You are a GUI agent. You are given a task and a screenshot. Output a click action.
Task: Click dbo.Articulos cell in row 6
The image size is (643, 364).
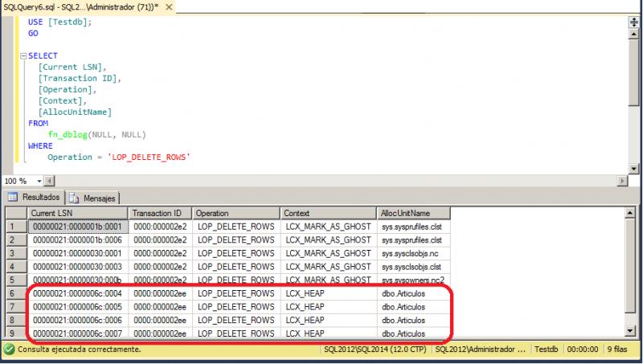[x=413, y=293]
